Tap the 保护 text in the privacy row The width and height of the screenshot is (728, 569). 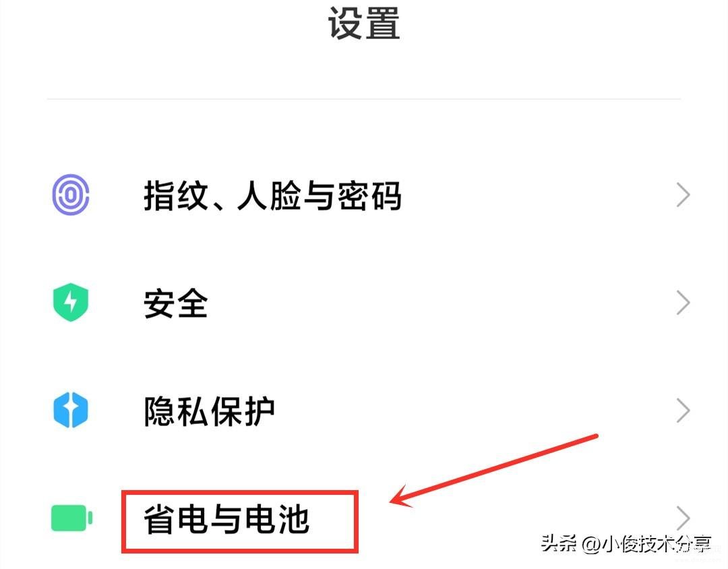(x=243, y=411)
